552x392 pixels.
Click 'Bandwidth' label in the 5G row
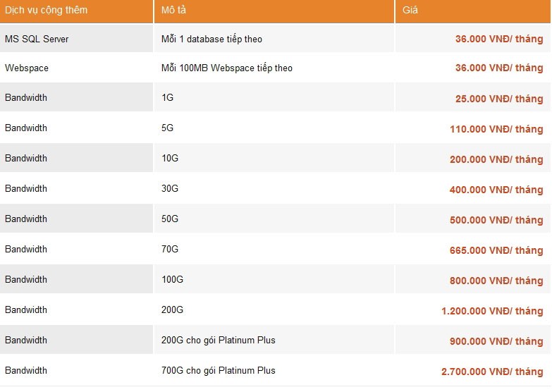(26, 128)
